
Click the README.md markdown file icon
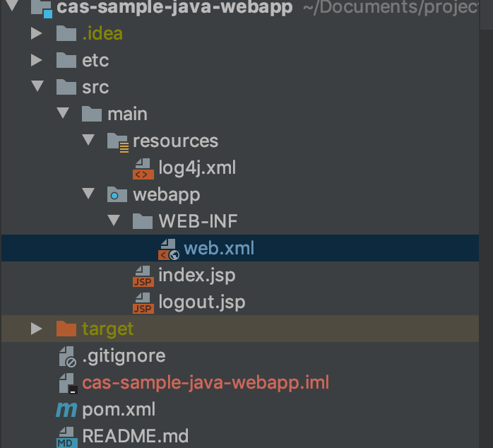click(x=66, y=436)
